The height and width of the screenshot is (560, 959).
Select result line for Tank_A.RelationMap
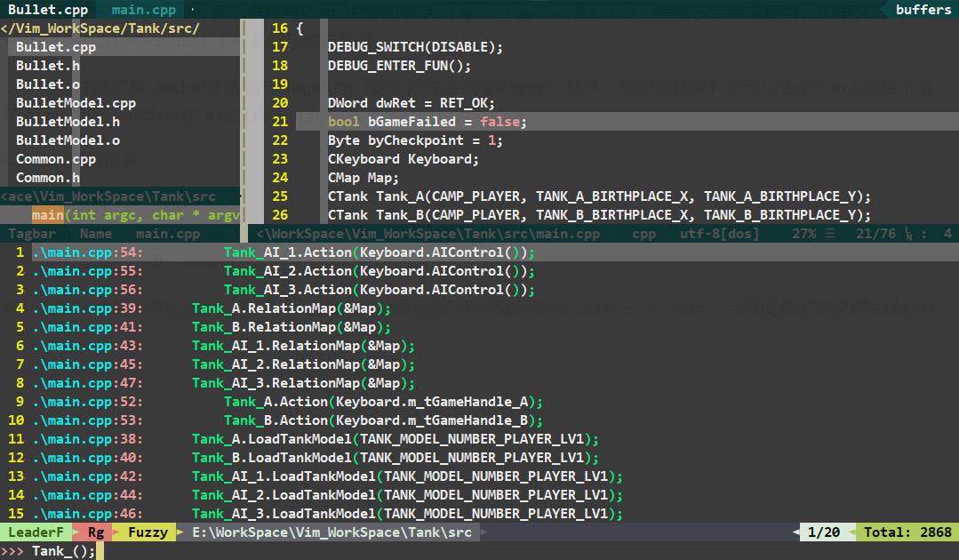(480, 308)
